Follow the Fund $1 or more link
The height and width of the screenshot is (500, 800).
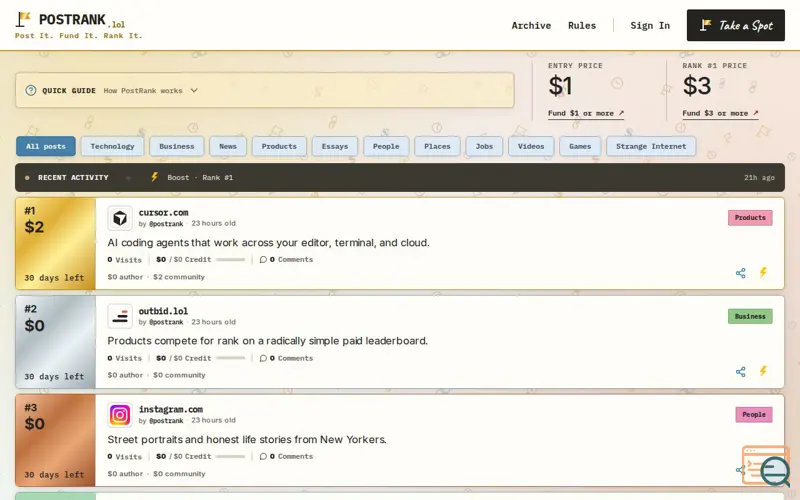click(x=586, y=113)
